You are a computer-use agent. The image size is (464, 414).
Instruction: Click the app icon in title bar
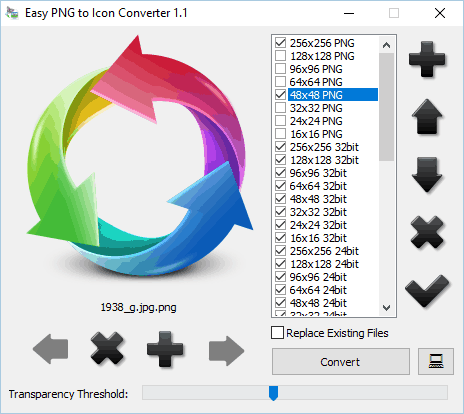12,13
